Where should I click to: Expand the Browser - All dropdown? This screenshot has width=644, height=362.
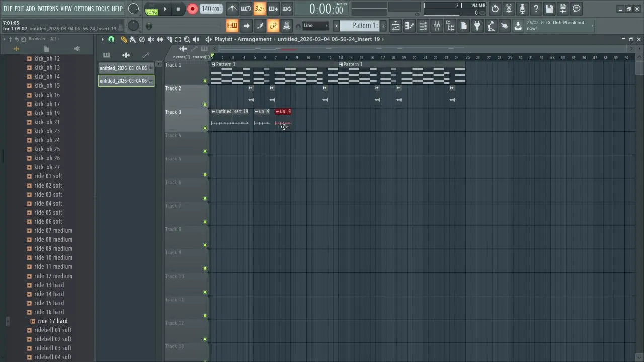point(43,39)
